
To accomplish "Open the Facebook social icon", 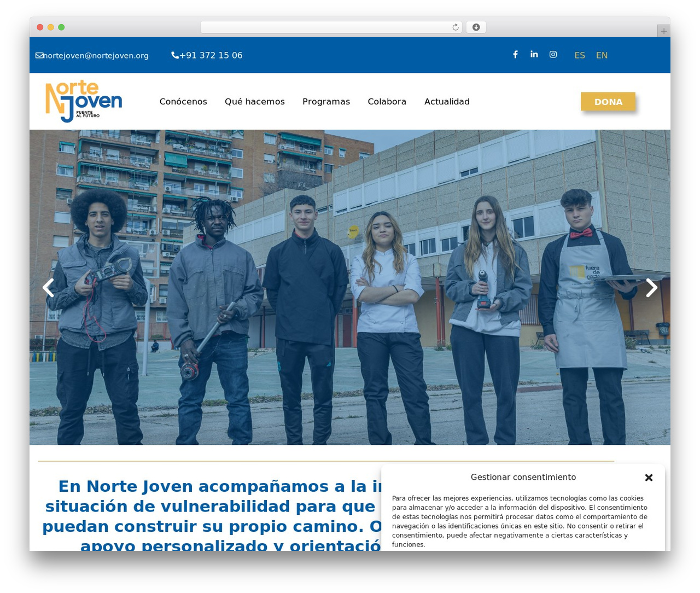I will click(515, 54).
